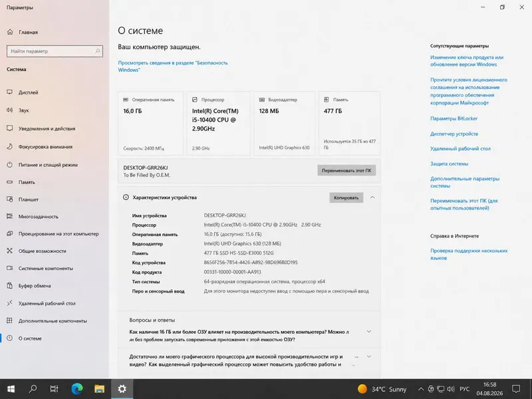Click the О системе info icon
This screenshot has width=532, height=399.
point(10,338)
